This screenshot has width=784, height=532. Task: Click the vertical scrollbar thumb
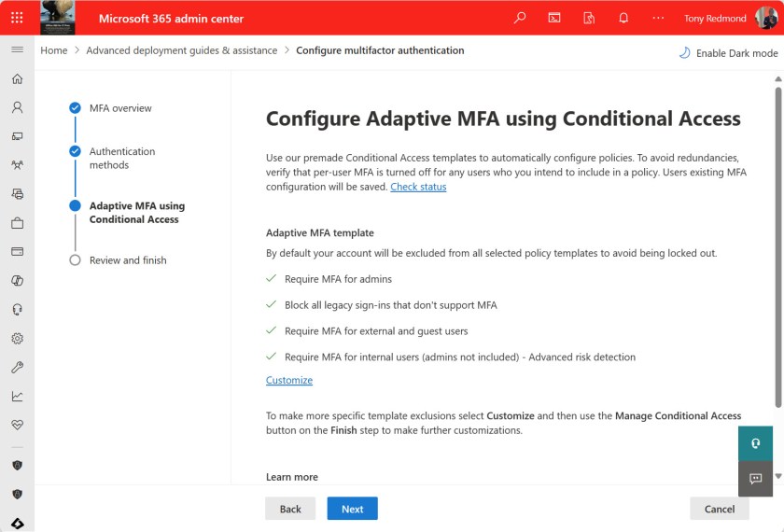[x=778, y=247]
